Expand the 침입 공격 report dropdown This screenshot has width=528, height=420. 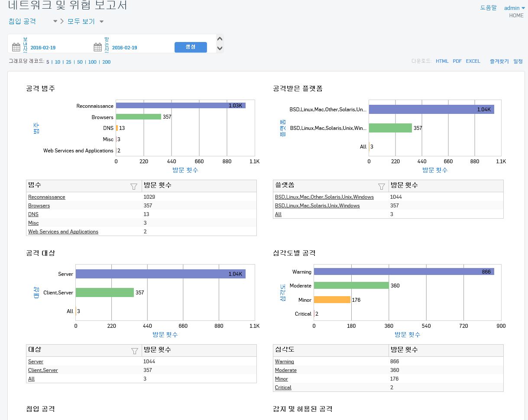55,22
